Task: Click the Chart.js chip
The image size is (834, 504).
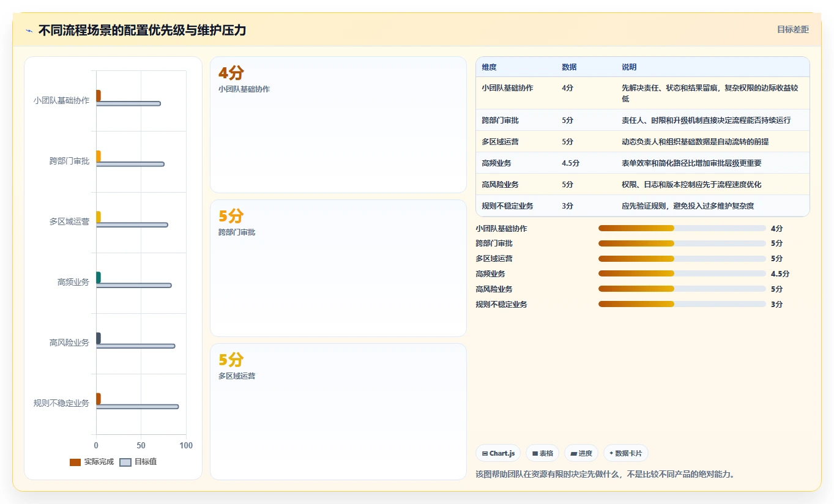Action: tap(498, 453)
